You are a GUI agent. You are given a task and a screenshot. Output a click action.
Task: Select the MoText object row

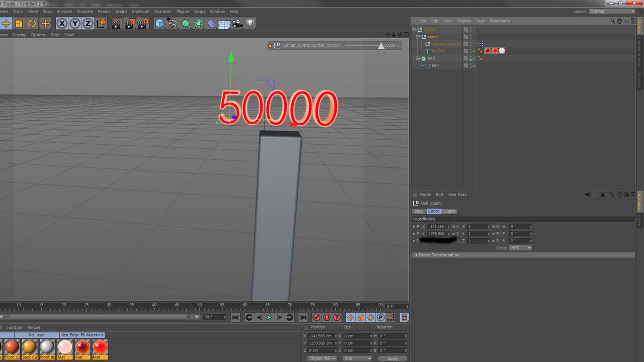[439, 51]
